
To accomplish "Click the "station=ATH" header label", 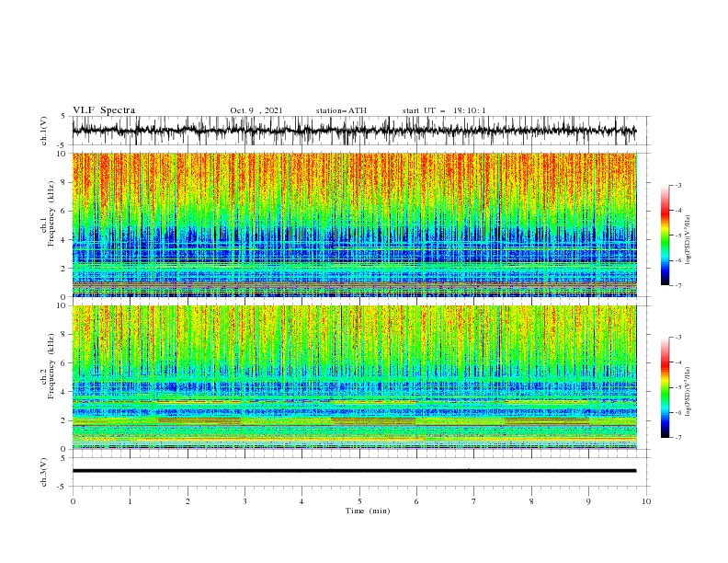I will [341, 110].
